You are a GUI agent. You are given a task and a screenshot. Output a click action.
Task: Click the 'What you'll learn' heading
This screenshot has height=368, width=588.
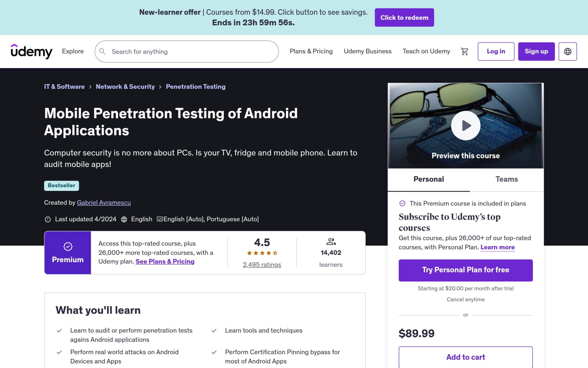[98, 310]
